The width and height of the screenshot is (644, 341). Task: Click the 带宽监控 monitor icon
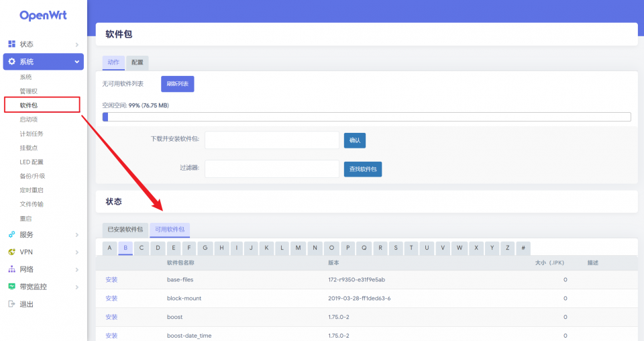11,287
